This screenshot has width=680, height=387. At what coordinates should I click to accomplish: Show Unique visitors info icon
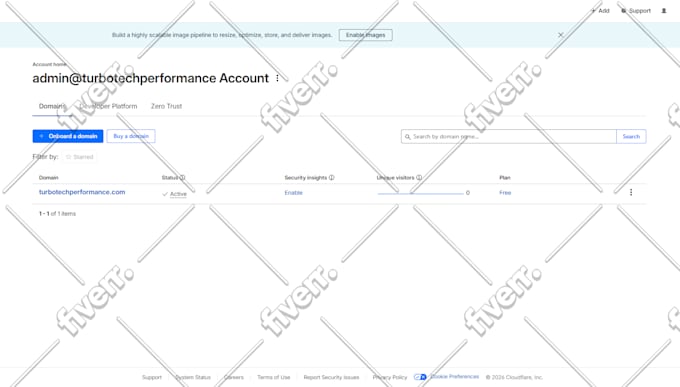[x=419, y=177]
